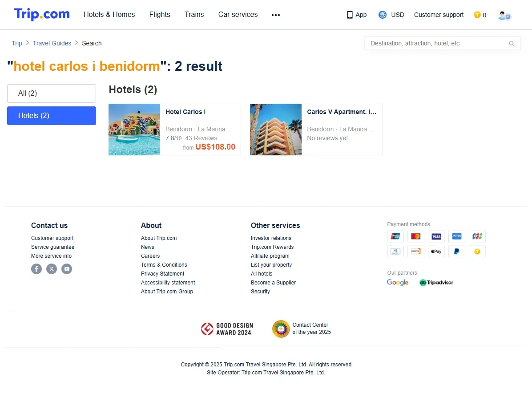This screenshot has width=532, height=410.
Task: Click the Trip Coins payment icon
Action: click(x=477, y=252)
